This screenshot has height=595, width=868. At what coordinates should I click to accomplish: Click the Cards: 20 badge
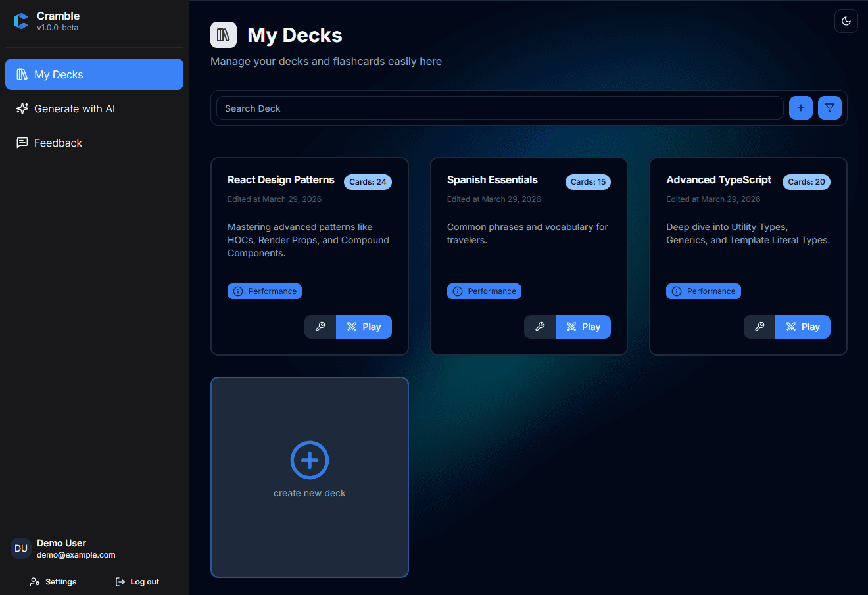[x=806, y=182]
